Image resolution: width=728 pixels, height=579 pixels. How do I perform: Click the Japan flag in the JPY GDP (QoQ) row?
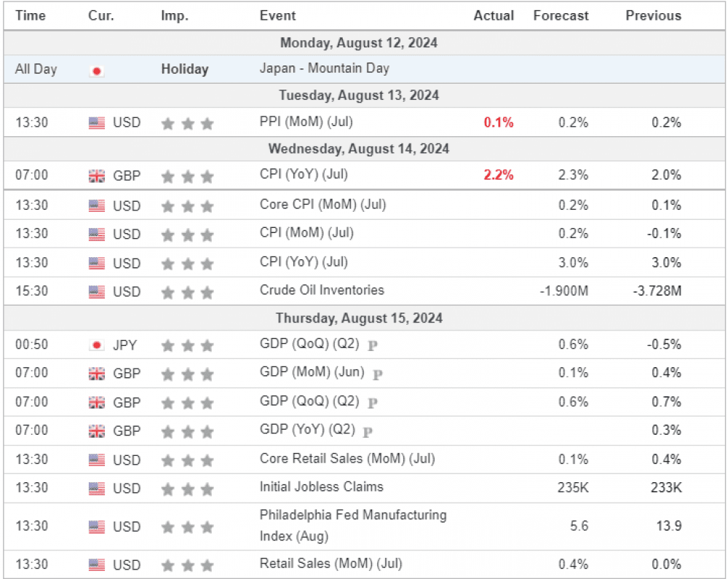coord(97,345)
